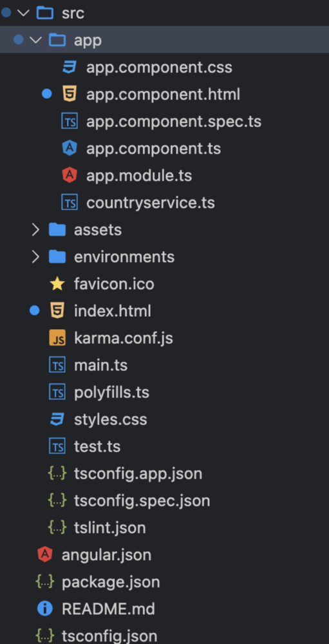329x644 pixels.
Task: Click the TS icon for countryservice.ts
Action: pyautogui.click(x=70, y=202)
